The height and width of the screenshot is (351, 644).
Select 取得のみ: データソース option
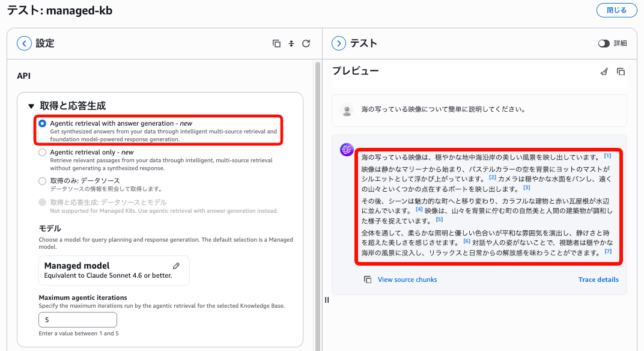(x=42, y=181)
